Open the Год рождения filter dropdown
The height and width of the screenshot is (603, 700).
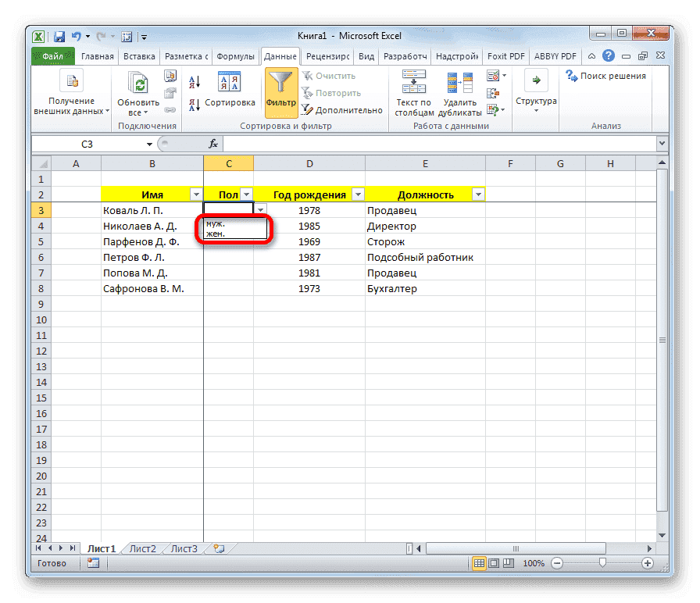pyautogui.click(x=357, y=194)
